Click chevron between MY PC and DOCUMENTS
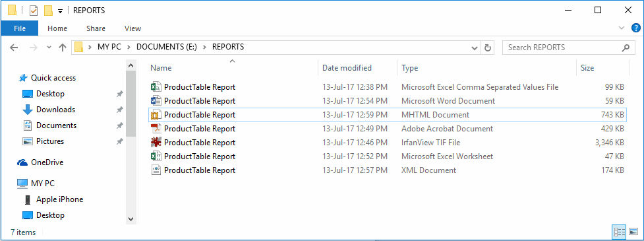644x241 pixels. [x=129, y=47]
